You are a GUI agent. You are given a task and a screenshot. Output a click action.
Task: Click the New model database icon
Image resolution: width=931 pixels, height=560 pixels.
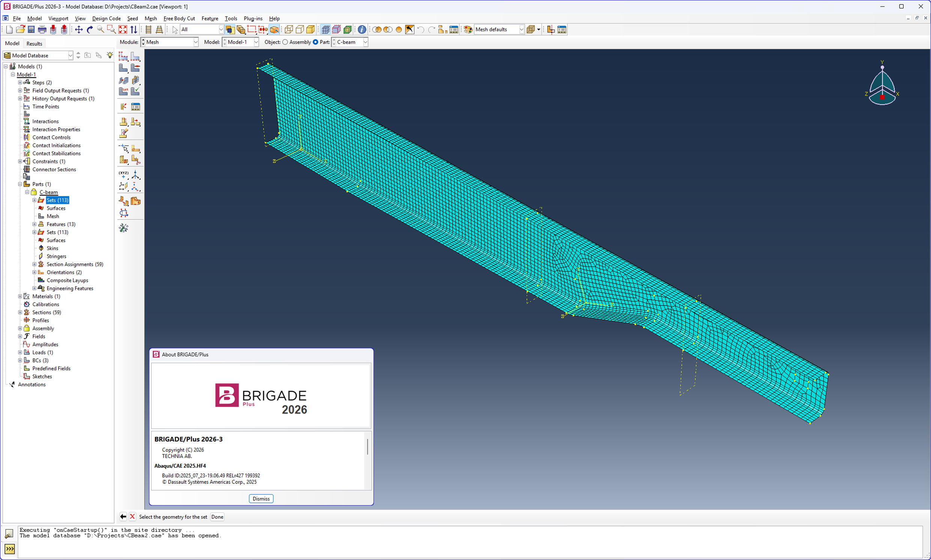(x=9, y=30)
